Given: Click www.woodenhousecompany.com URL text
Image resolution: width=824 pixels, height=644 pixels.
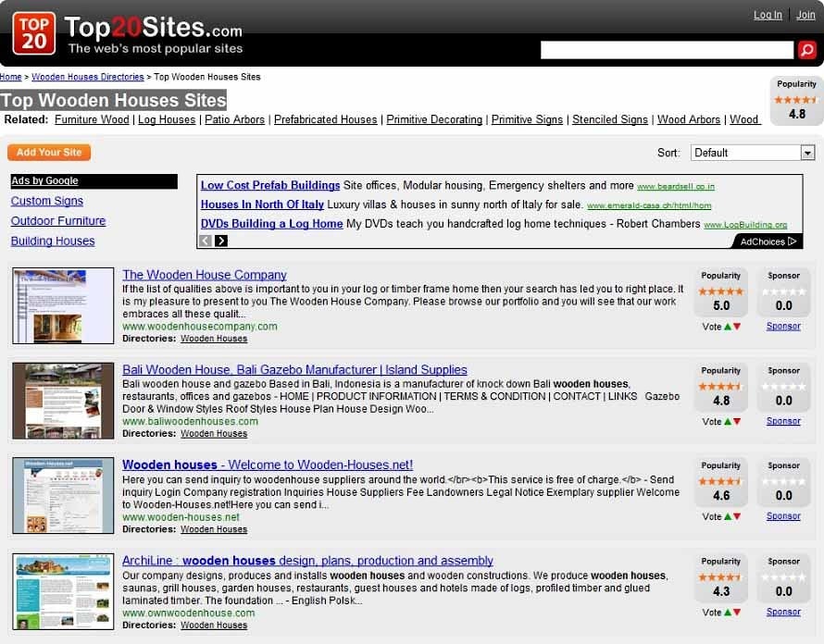Looking at the screenshot, I should 200,327.
